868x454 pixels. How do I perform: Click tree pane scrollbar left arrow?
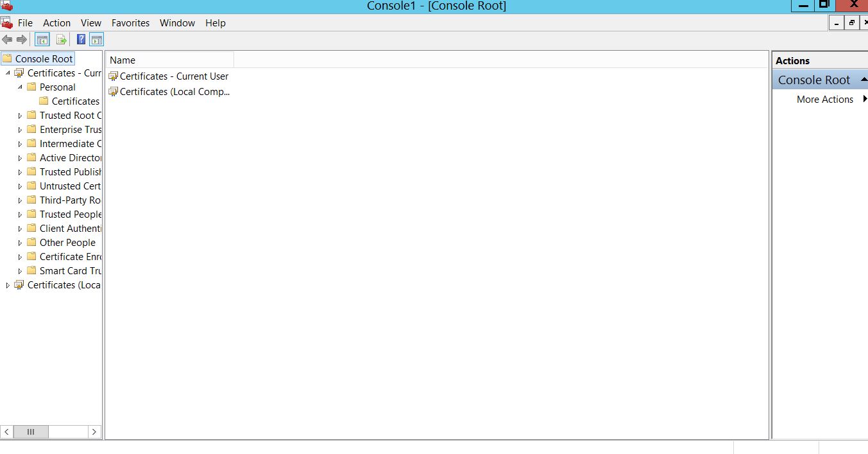click(7, 432)
